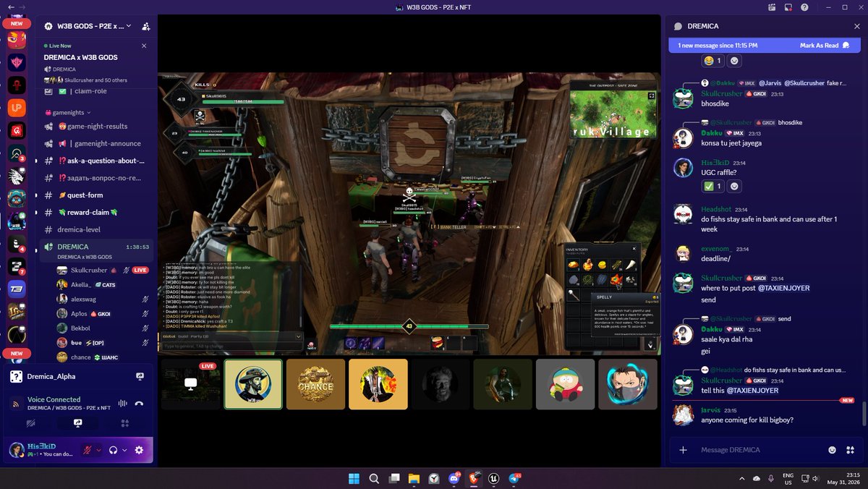Add reaction next to checkmark reaction
This screenshot has height=489, width=868.
[x=734, y=187]
